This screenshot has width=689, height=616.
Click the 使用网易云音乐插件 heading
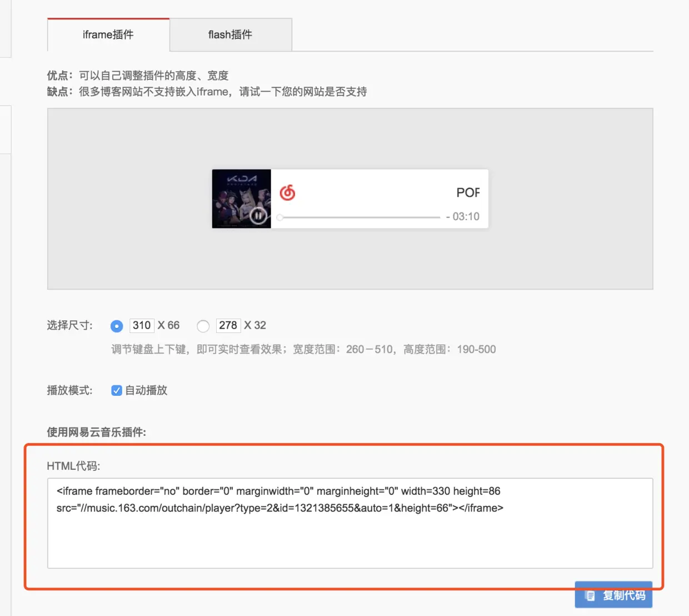coord(97,432)
